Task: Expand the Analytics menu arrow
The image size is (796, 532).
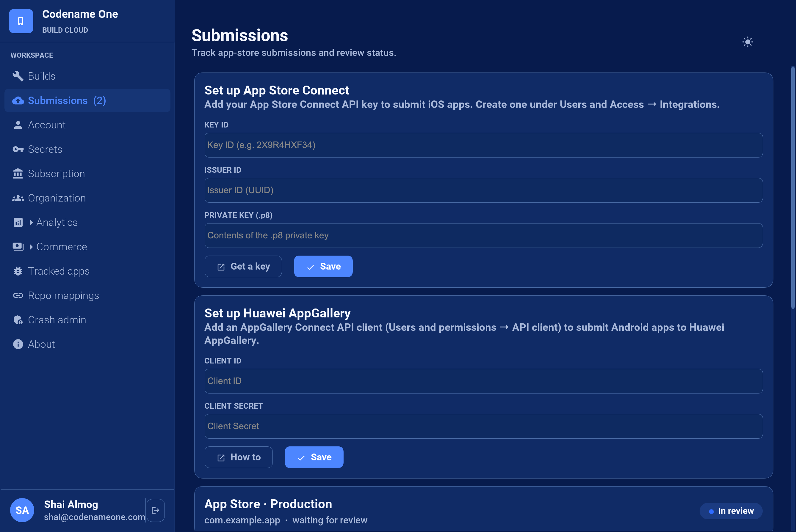Action: point(31,223)
